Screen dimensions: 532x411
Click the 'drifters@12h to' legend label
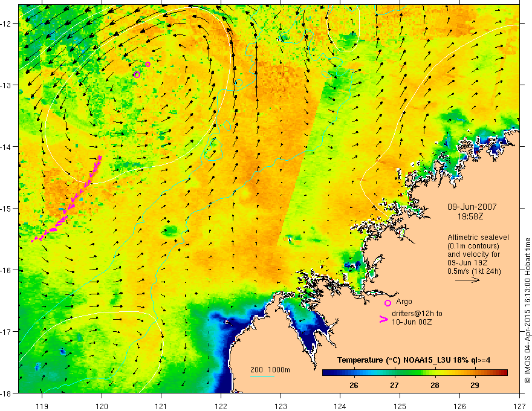click(417, 313)
